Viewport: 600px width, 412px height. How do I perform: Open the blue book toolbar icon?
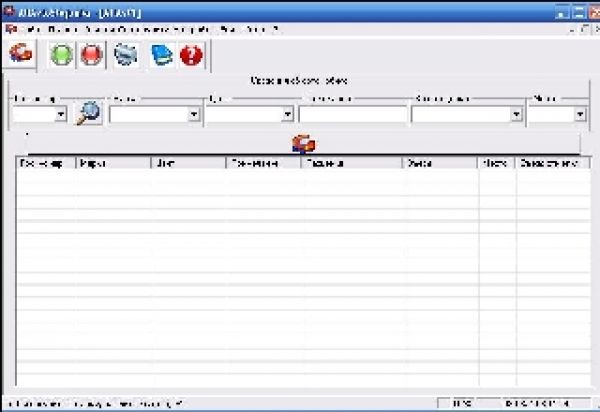coord(162,55)
